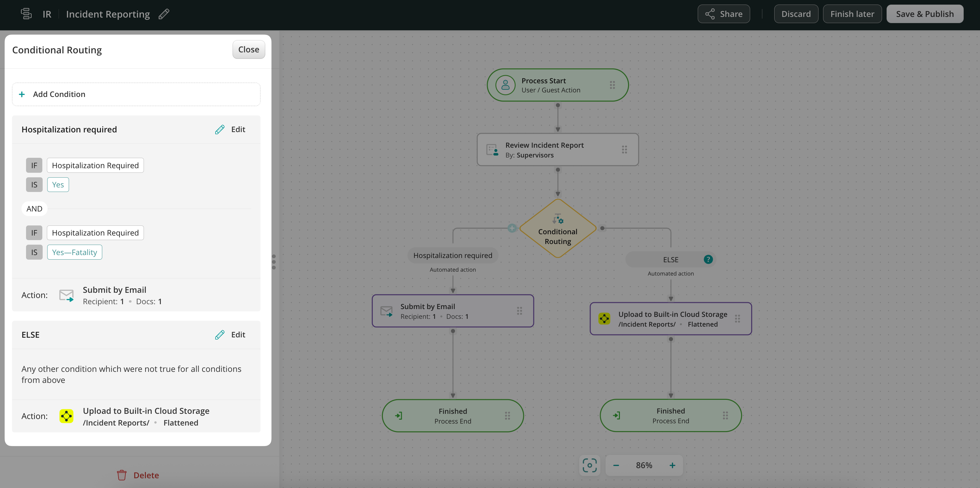Click the pencil icon beside Incident Reporting title
Viewport: 980px width, 488px height.
(x=164, y=14)
